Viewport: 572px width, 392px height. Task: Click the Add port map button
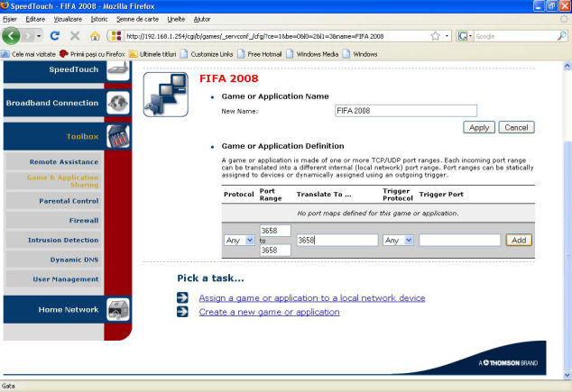pyautogui.click(x=519, y=240)
